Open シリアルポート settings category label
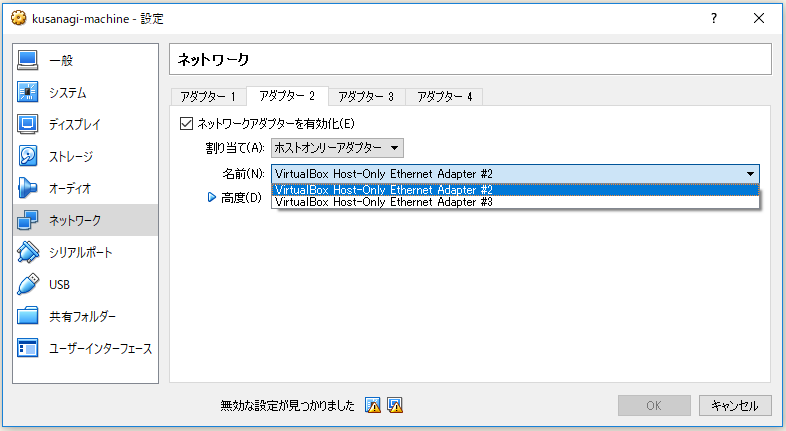Screen dimensions: 786x431 point(81,253)
